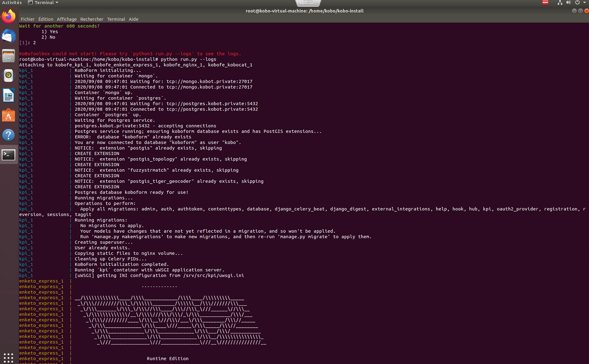Launch Firefox from the dock
The height and width of the screenshot is (364, 589).
click(x=9, y=17)
